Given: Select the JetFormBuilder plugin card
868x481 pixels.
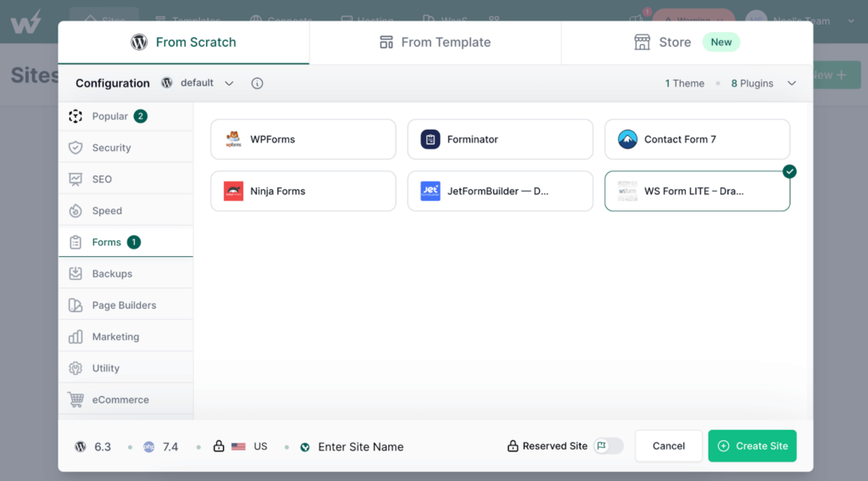Looking at the screenshot, I should (x=500, y=191).
